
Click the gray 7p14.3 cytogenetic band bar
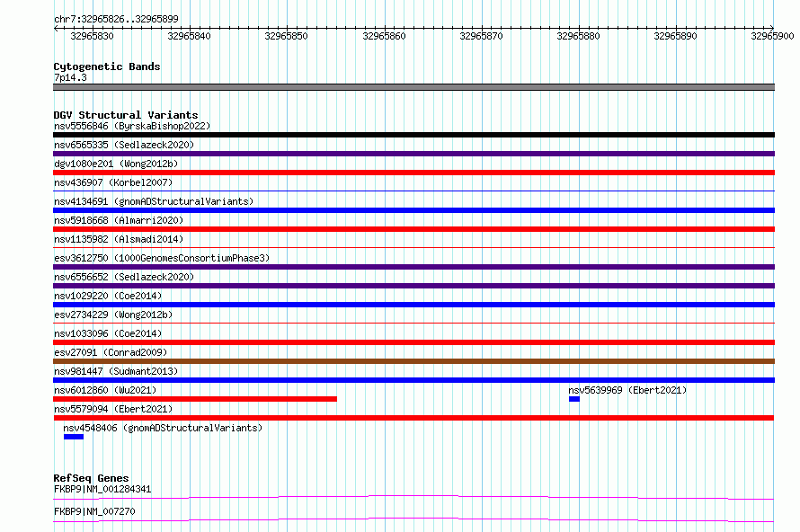(413, 87)
